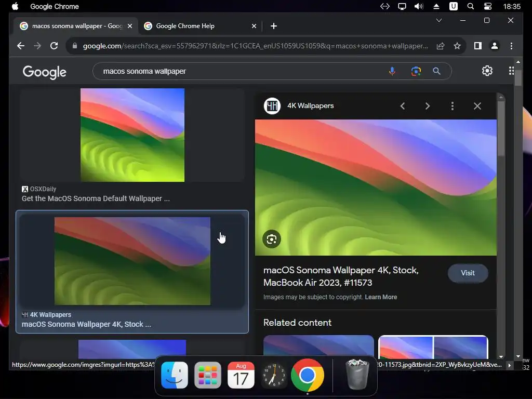Image resolution: width=532 pixels, height=399 pixels.
Task: Open Launchpad from the dock
Action: (x=208, y=375)
